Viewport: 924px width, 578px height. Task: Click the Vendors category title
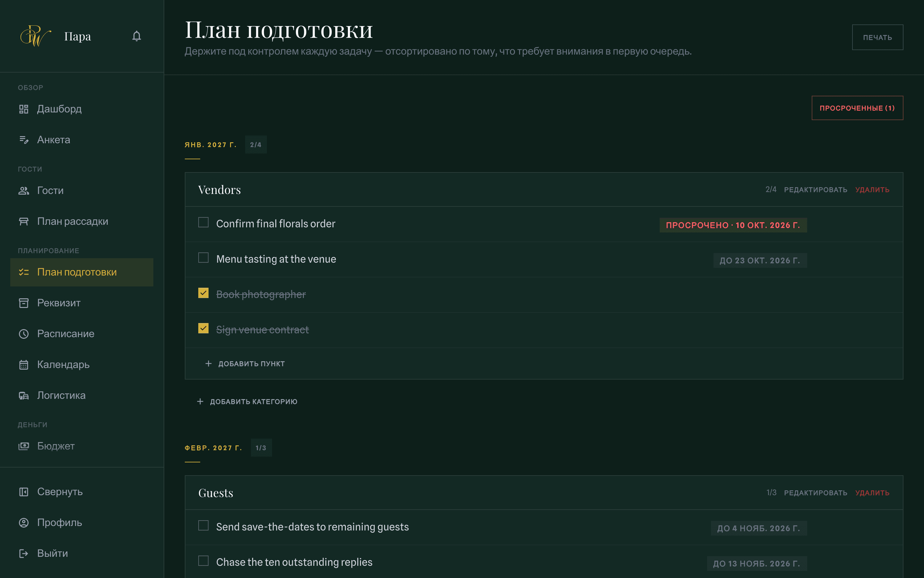[219, 189]
